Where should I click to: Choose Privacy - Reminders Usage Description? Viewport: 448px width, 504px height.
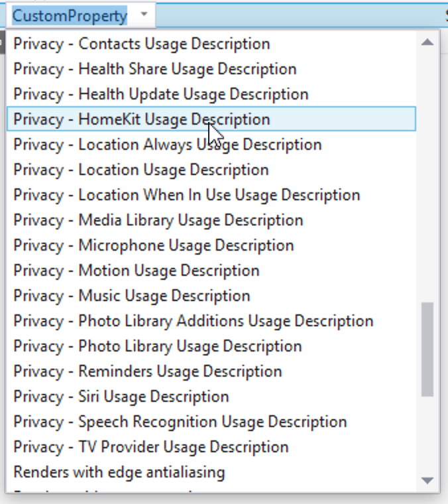coord(148,372)
